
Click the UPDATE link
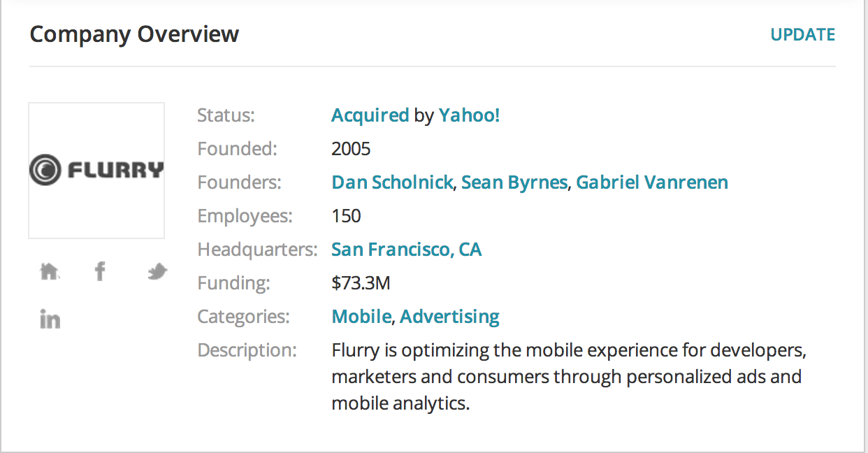[x=802, y=34]
